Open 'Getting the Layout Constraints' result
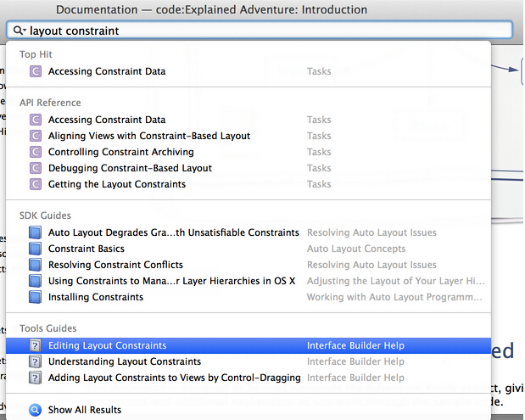Screen dimensions: 525x420 116,184
